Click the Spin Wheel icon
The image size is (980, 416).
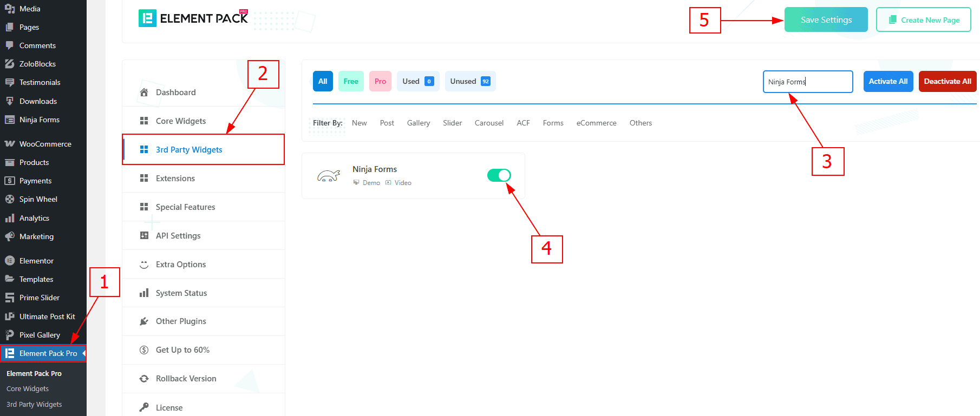click(x=10, y=199)
